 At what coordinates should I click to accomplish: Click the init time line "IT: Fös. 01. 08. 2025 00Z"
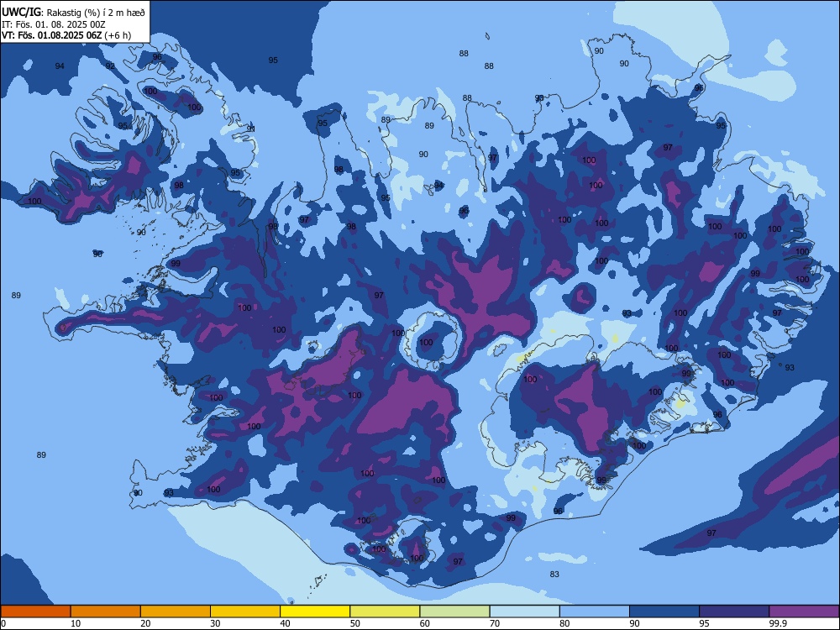coord(54,24)
